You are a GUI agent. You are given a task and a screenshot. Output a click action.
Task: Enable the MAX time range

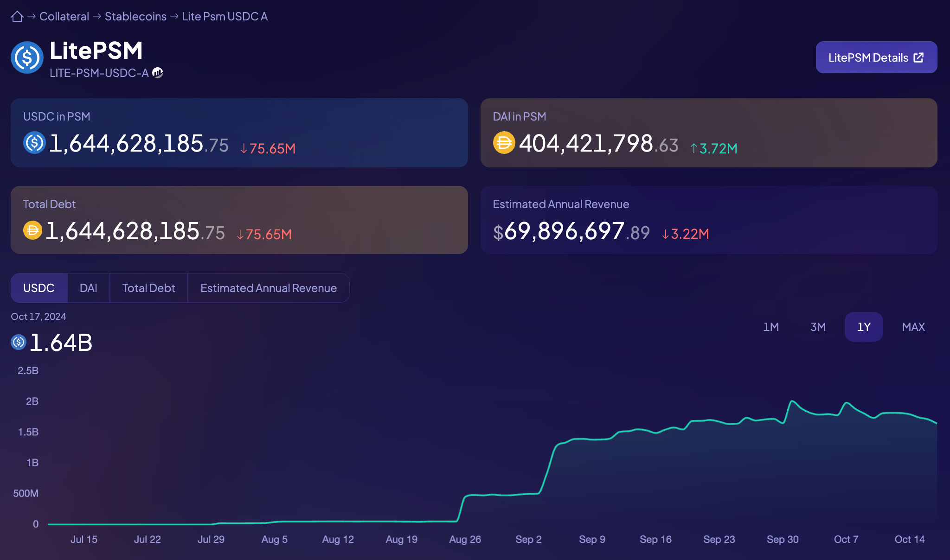[912, 327]
